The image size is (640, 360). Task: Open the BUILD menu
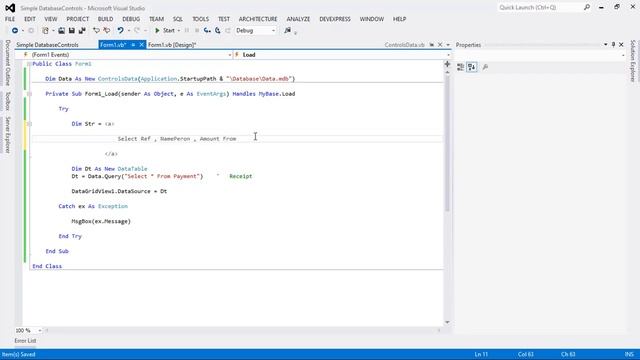pos(105,19)
